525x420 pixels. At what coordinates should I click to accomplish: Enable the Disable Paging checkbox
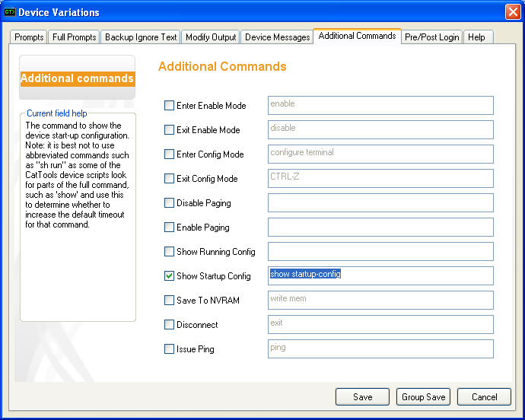click(x=169, y=203)
